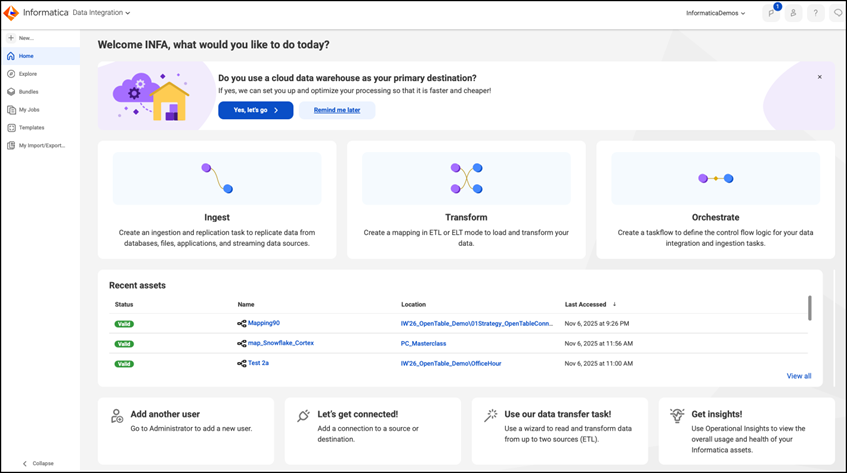Image resolution: width=847 pixels, height=473 pixels.
Task: Click the Recent assets scrollbar
Action: coord(809,308)
